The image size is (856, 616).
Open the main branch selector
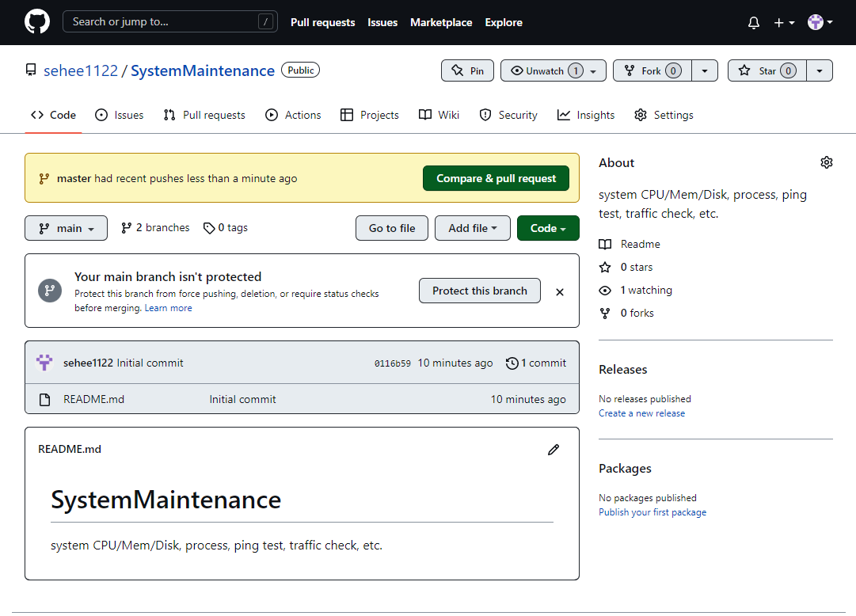[66, 228]
